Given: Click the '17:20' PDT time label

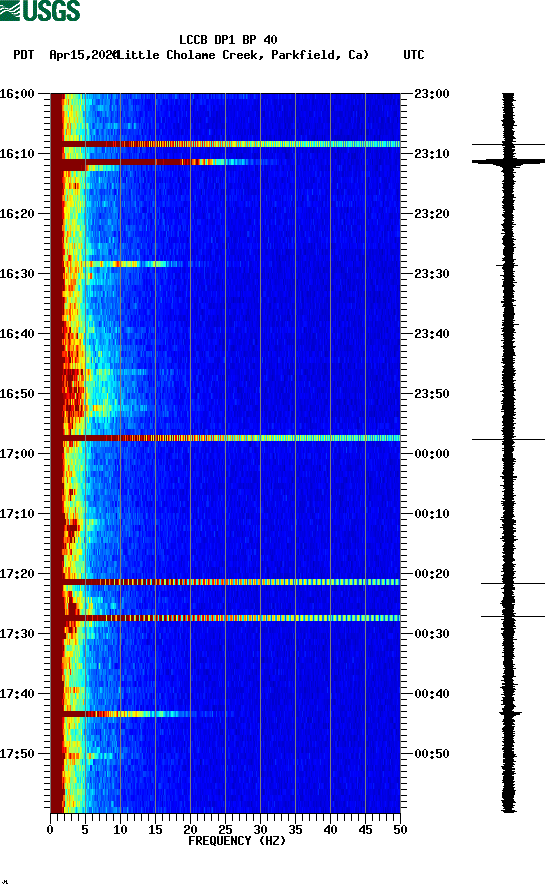Looking at the screenshot, I should (17, 574).
